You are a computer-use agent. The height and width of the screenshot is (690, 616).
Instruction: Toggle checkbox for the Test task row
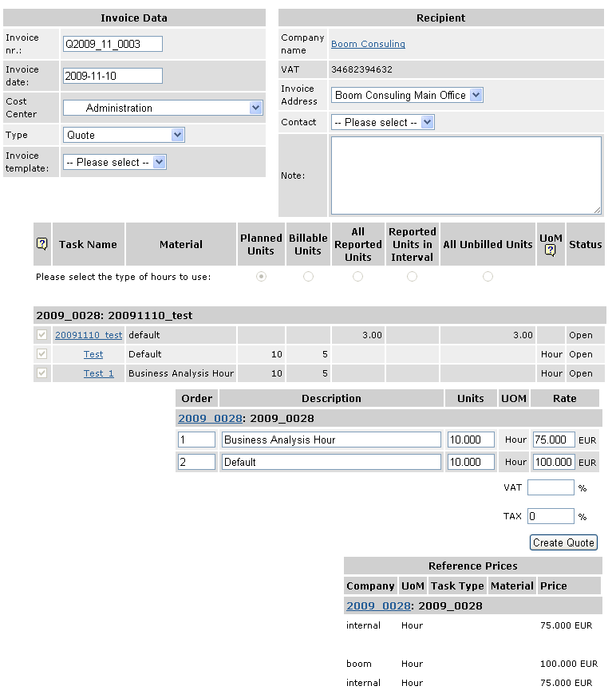(41, 354)
